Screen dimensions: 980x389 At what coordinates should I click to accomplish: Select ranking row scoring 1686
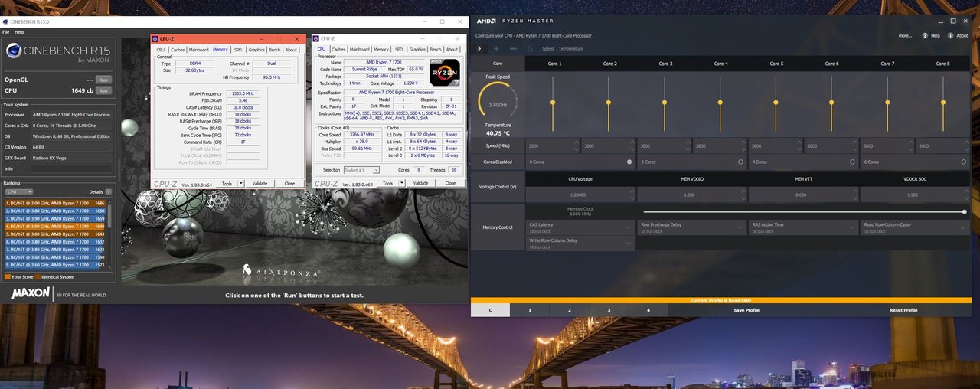(x=55, y=204)
